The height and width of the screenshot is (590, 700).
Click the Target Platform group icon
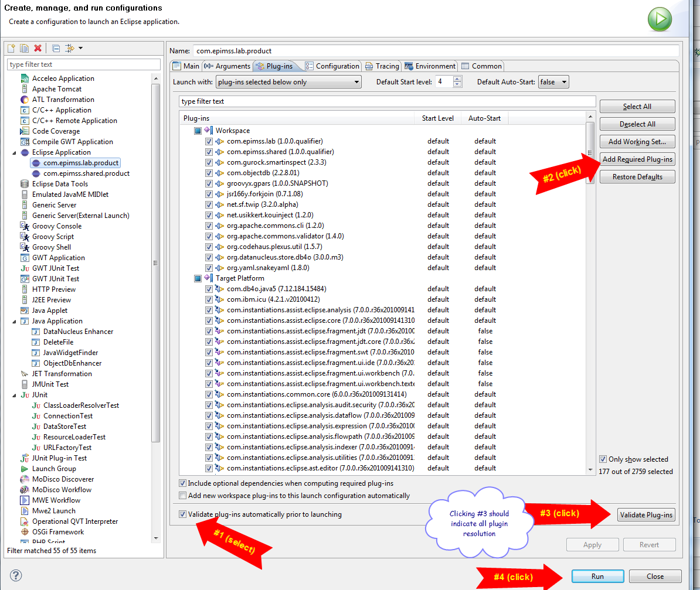click(208, 278)
